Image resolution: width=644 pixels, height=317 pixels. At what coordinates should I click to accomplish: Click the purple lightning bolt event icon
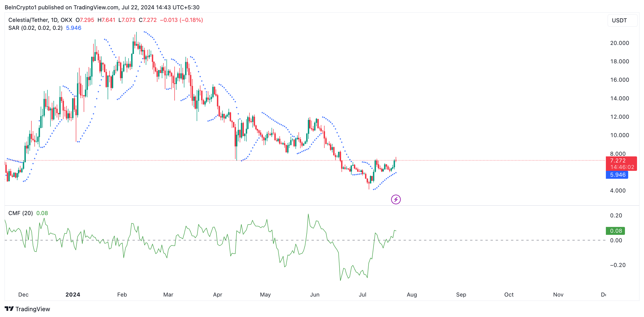(395, 199)
